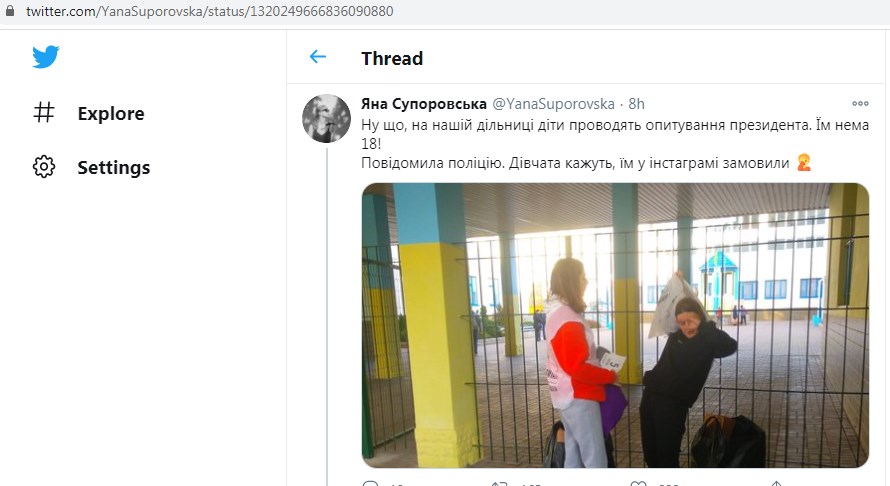Click the Thread heading text
Viewport: 890px width, 486px height.
point(392,58)
